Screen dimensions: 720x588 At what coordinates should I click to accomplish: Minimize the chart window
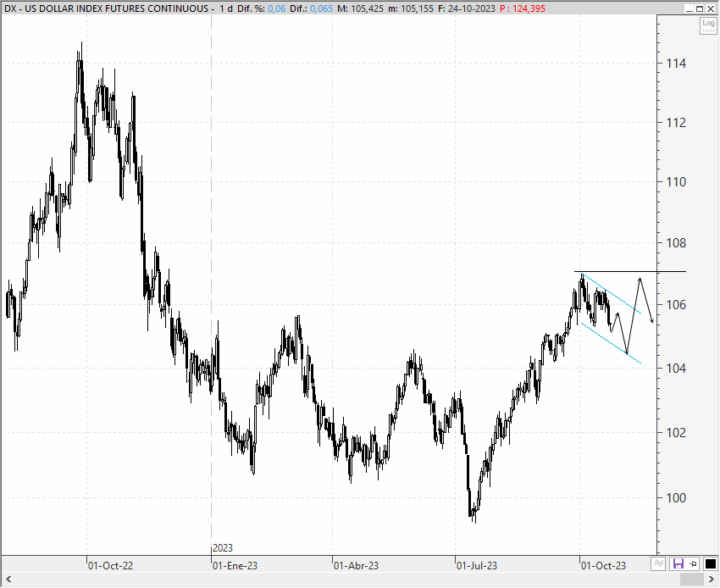[689, 8]
